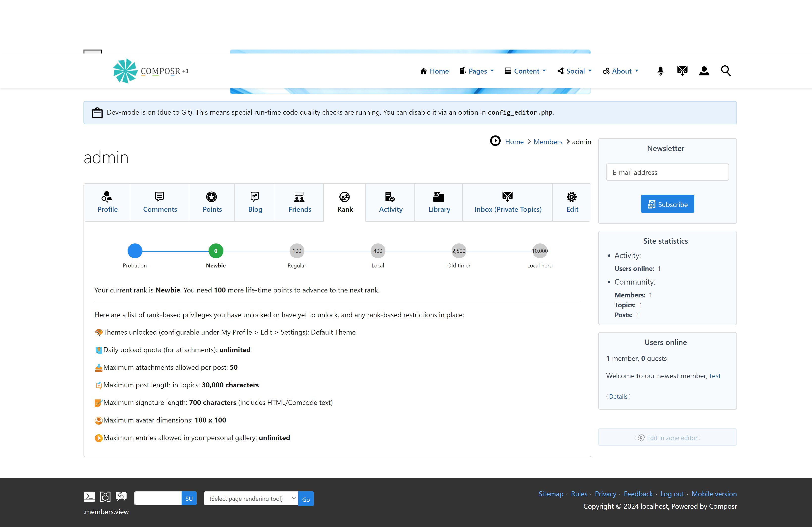Open the page rendering tool select box

point(251,499)
